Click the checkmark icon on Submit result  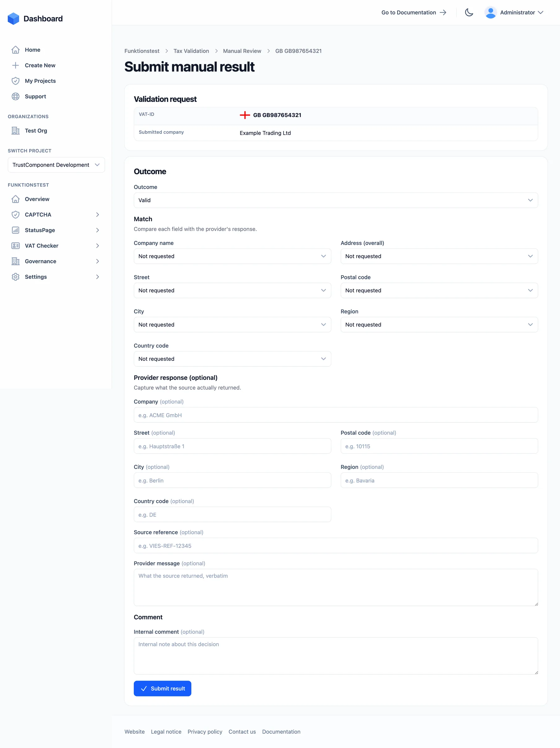point(144,689)
